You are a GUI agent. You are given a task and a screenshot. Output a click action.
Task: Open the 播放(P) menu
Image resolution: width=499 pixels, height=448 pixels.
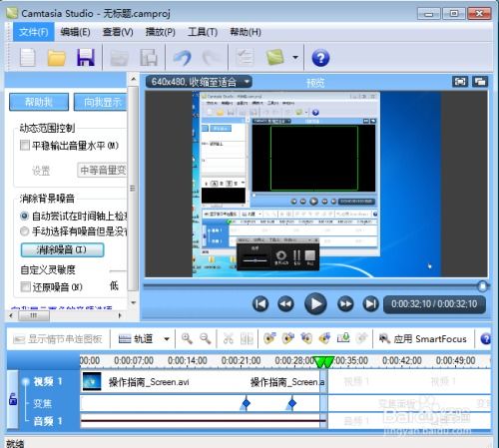point(161,32)
